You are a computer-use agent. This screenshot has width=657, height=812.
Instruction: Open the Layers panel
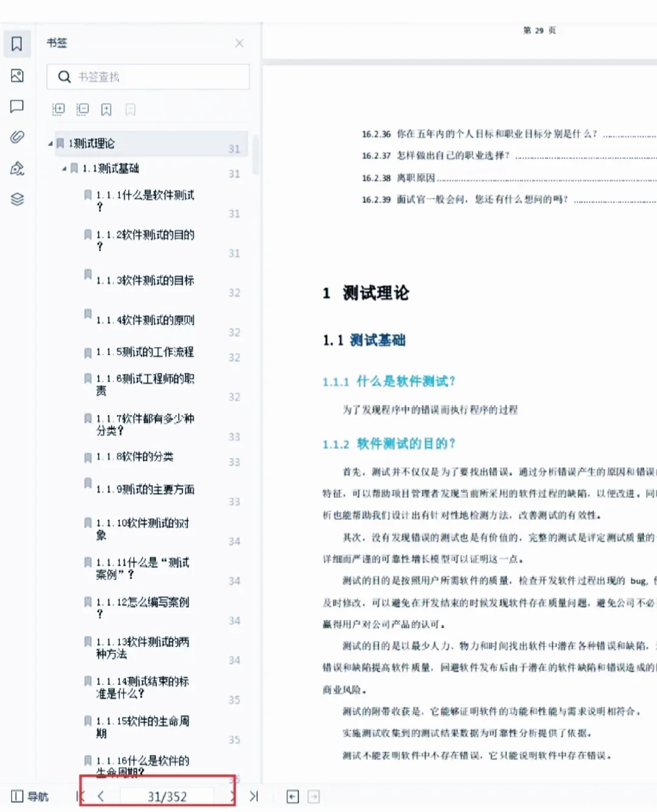[17, 198]
